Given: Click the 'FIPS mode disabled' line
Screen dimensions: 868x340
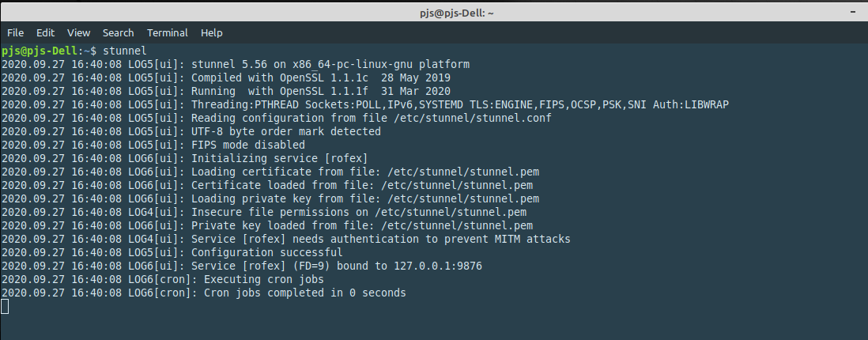Looking at the screenshot, I should pos(153,145).
